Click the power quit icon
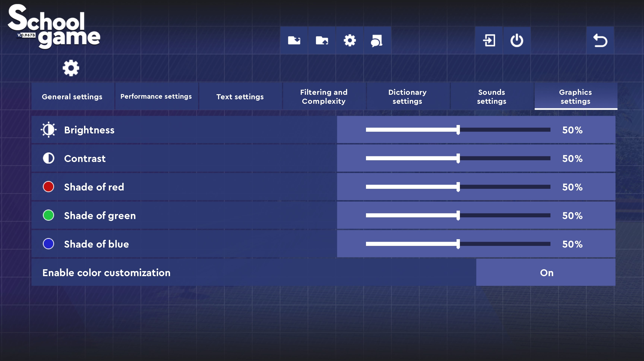Screen dimensions: 644x361 point(517,40)
